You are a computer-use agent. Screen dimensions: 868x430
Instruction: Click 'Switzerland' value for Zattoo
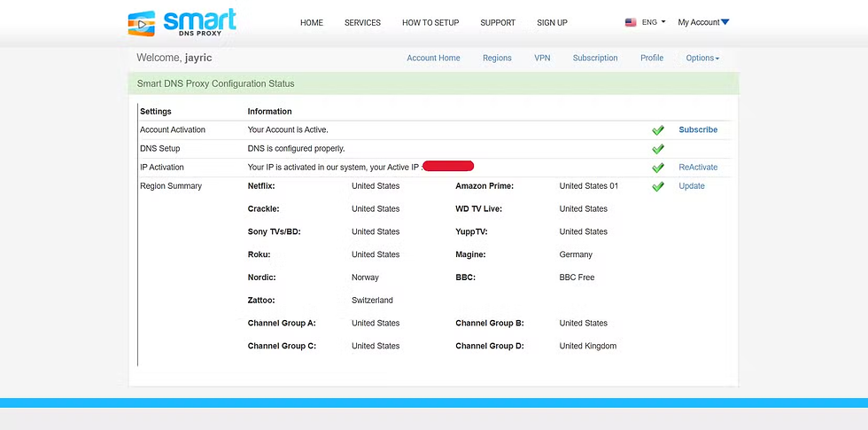pyautogui.click(x=372, y=301)
